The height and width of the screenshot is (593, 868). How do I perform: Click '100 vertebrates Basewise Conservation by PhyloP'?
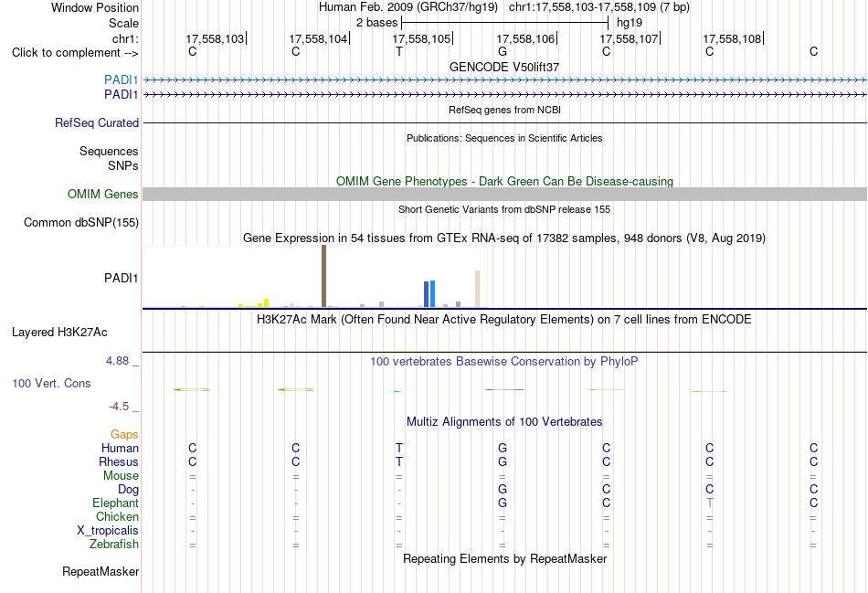pyautogui.click(x=504, y=362)
